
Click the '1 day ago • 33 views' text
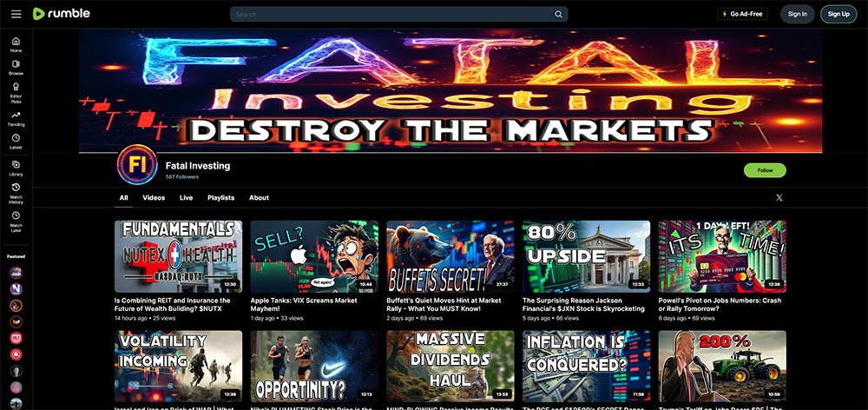277,318
